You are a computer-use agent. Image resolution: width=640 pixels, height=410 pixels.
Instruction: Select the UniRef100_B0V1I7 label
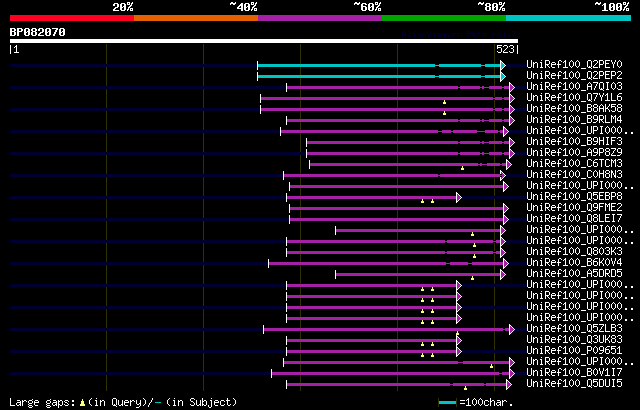tap(574, 373)
